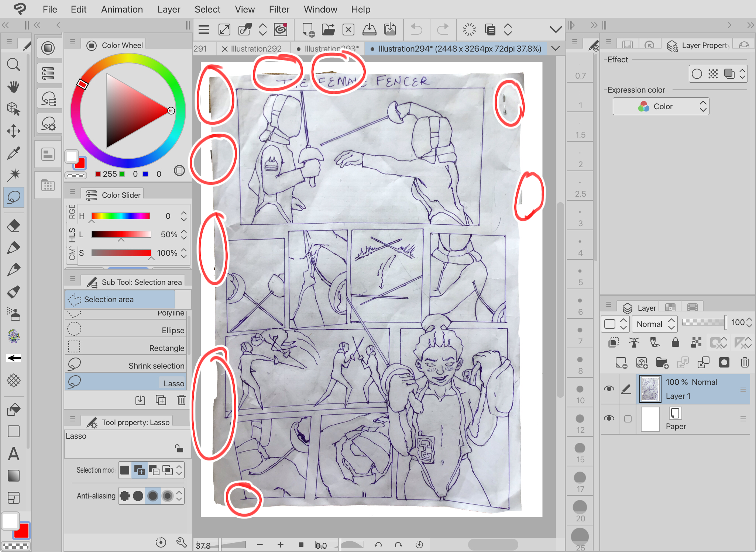Select the Hand move tool

pos(13,87)
